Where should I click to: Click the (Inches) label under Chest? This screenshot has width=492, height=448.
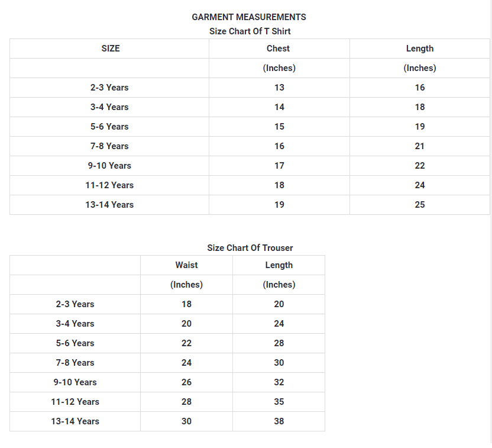[279, 68]
